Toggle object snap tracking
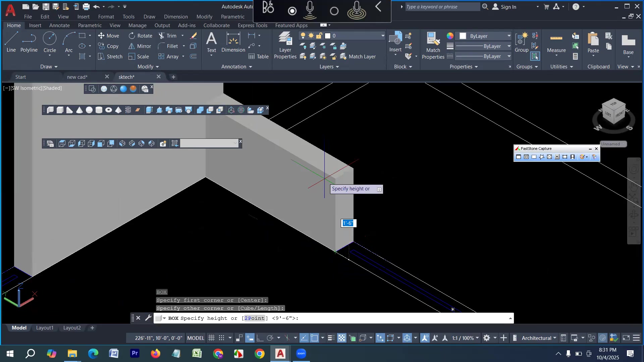The image size is (644, 362). (304, 338)
